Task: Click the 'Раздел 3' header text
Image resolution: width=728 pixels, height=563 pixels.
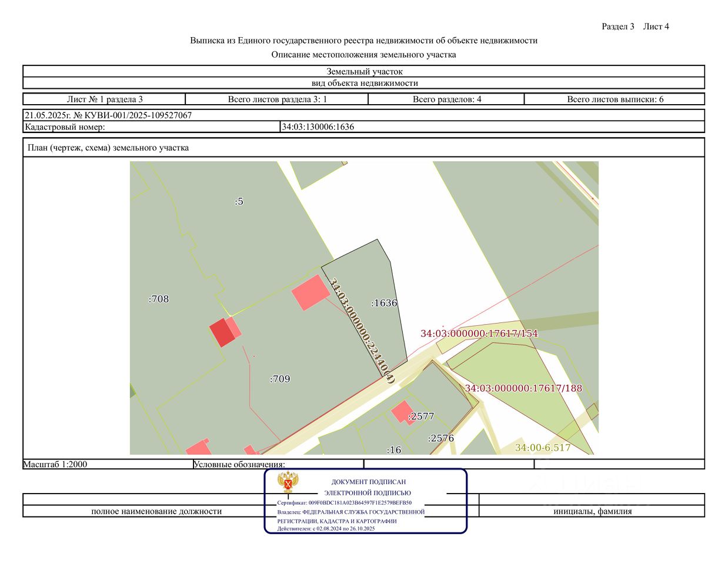Action: (x=618, y=26)
